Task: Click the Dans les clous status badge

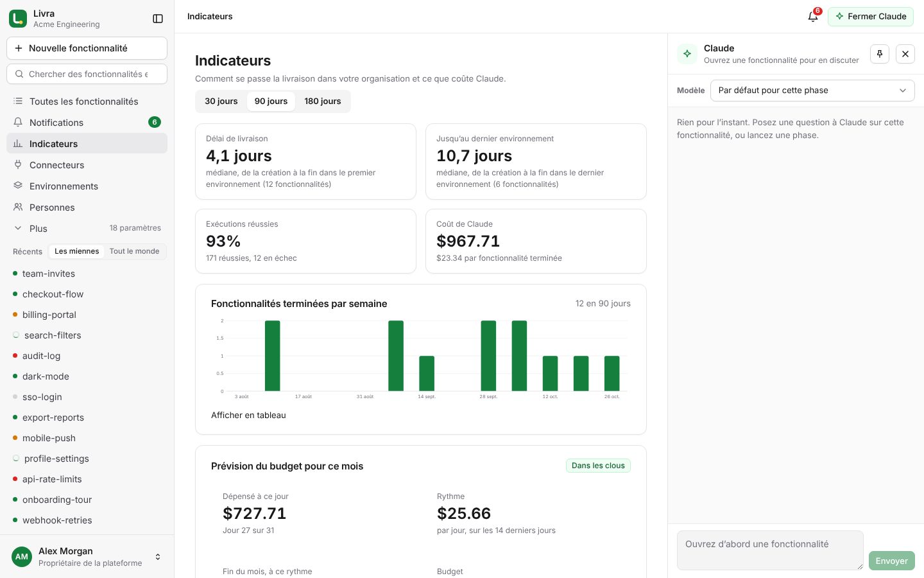Action: click(598, 466)
